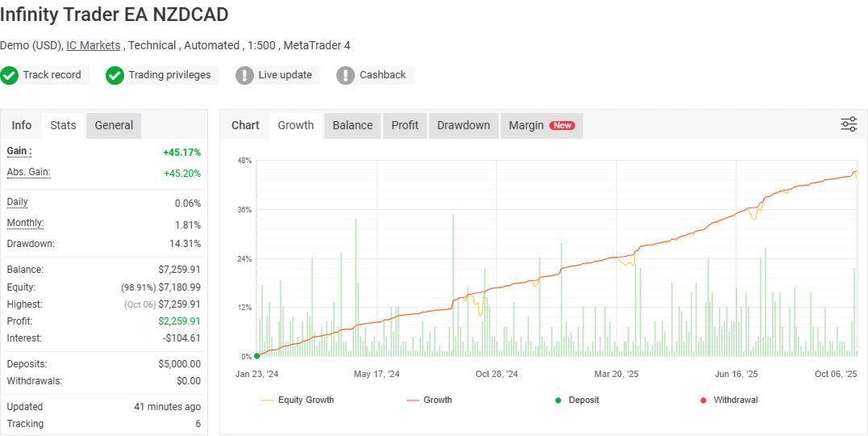Open the IC Markets broker link

(93, 45)
